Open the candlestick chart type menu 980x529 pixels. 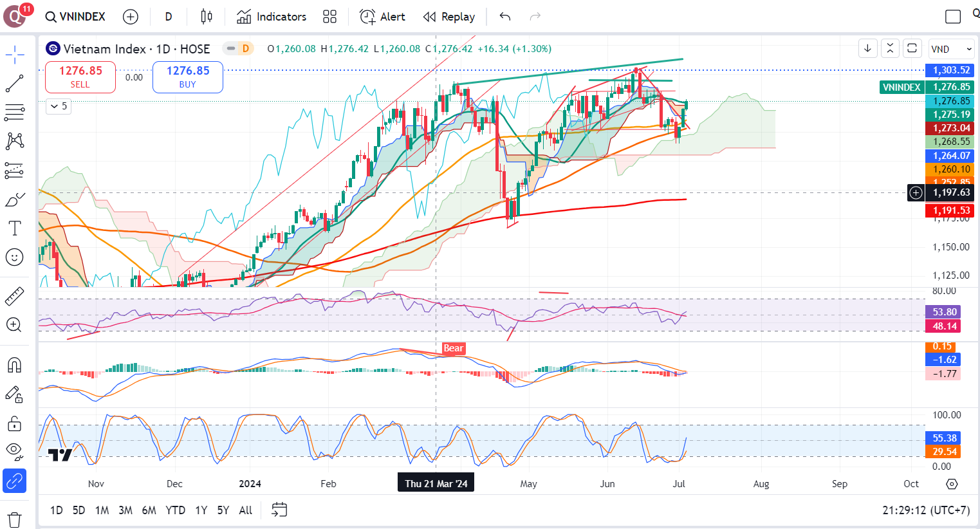click(x=206, y=17)
